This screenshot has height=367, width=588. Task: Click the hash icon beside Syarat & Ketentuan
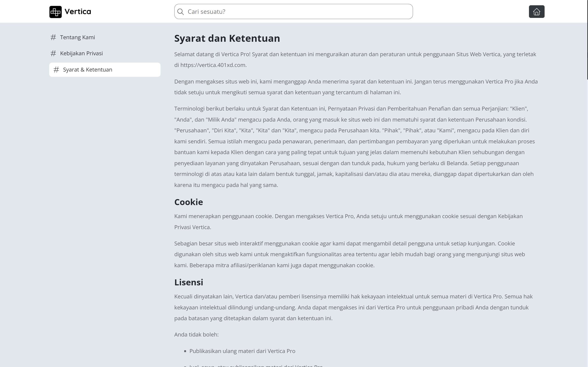click(56, 70)
